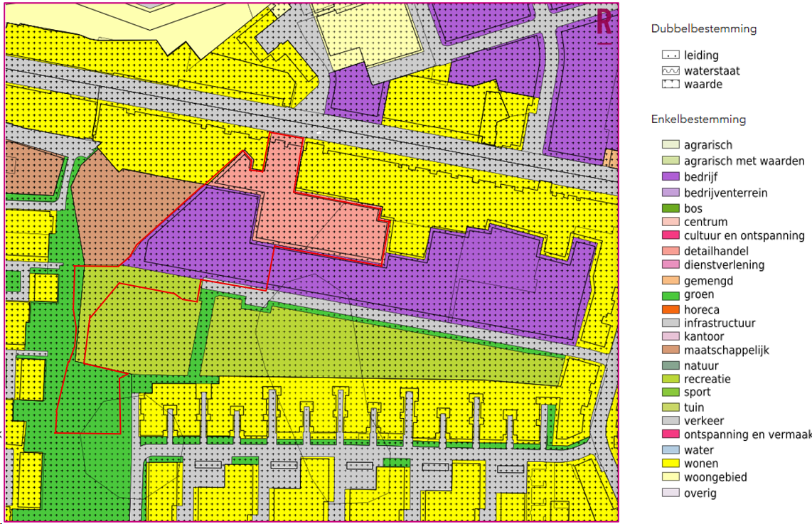Click the tuin swatch

pyautogui.click(x=671, y=407)
